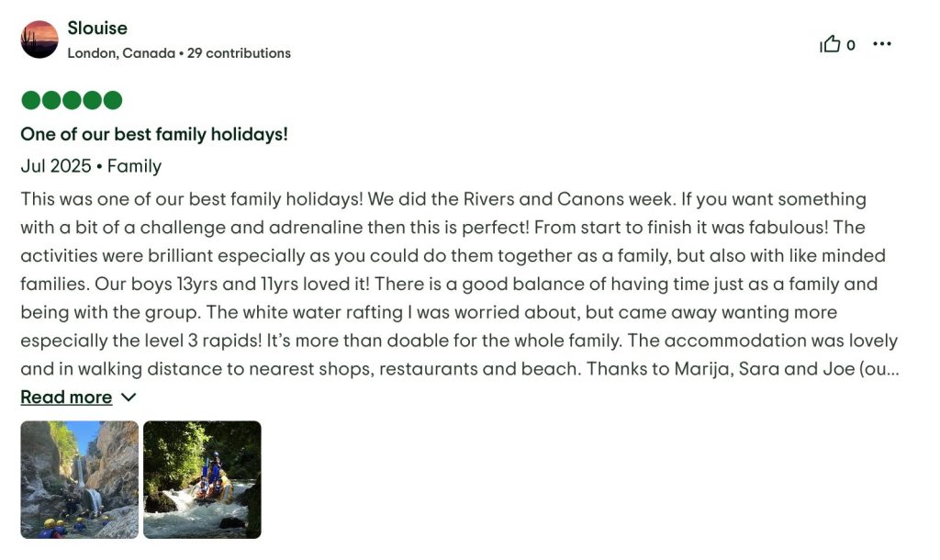Click the review title 'One of our best family holidays!'
The image size is (940, 560).
pyautogui.click(x=154, y=134)
